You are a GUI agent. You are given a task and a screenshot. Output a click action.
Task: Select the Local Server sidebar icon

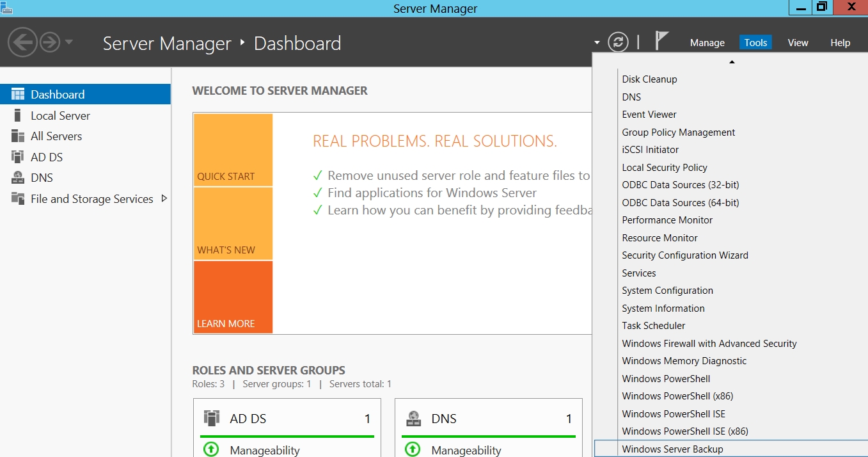click(18, 115)
